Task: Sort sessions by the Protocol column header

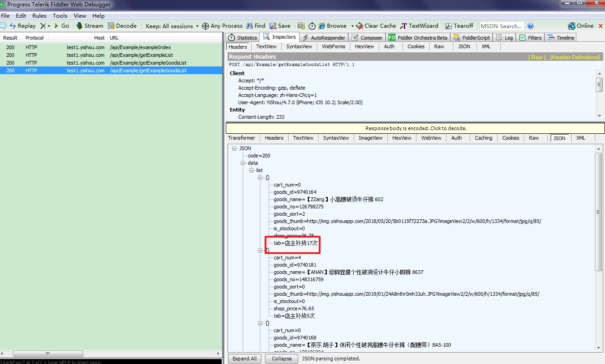Action: pos(35,38)
